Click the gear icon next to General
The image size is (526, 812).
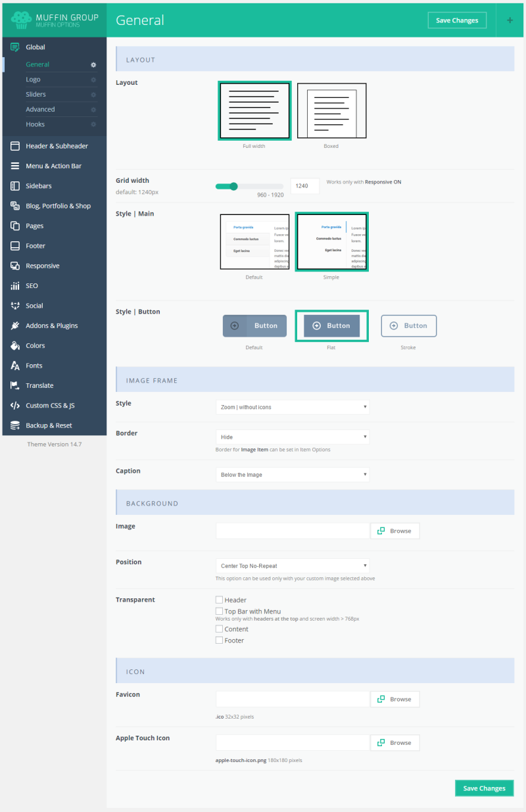[x=93, y=64]
